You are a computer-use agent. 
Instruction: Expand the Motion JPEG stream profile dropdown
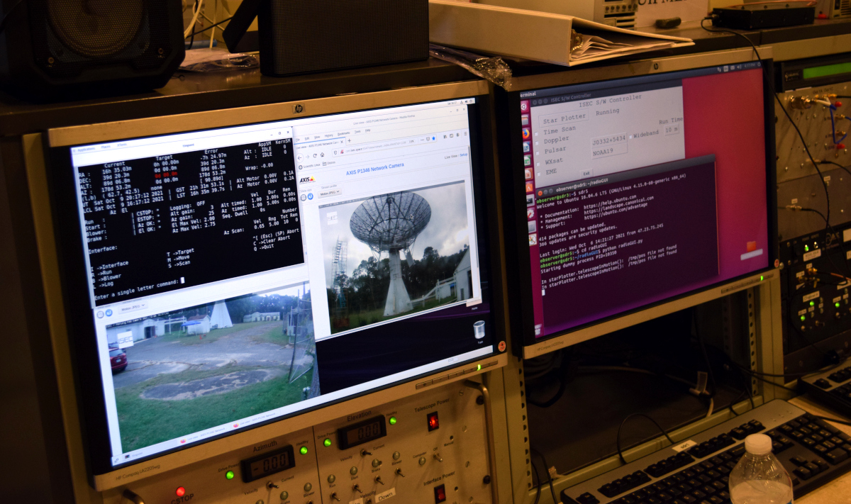pyautogui.click(x=329, y=193)
